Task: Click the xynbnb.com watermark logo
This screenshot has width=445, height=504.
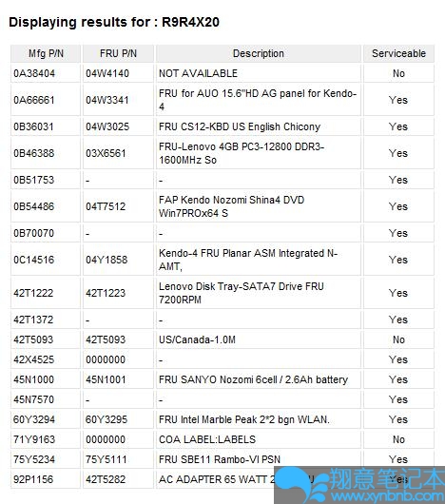Action: click(x=359, y=485)
